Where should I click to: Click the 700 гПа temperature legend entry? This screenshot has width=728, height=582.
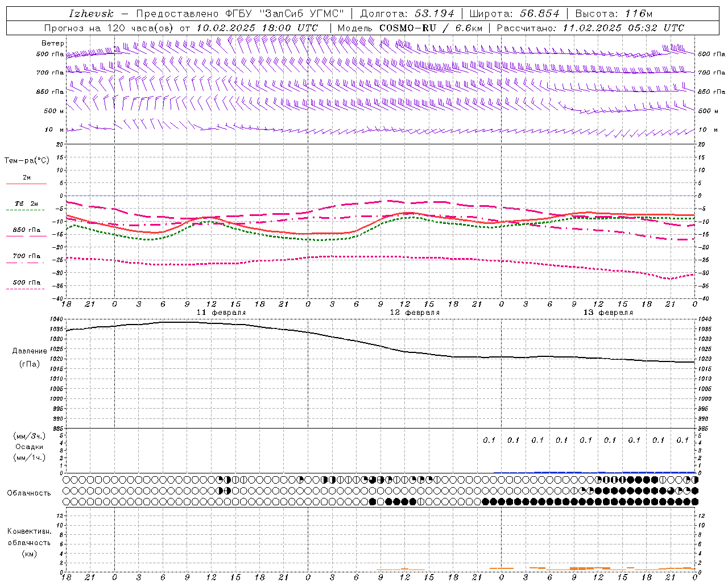pyautogui.click(x=27, y=256)
